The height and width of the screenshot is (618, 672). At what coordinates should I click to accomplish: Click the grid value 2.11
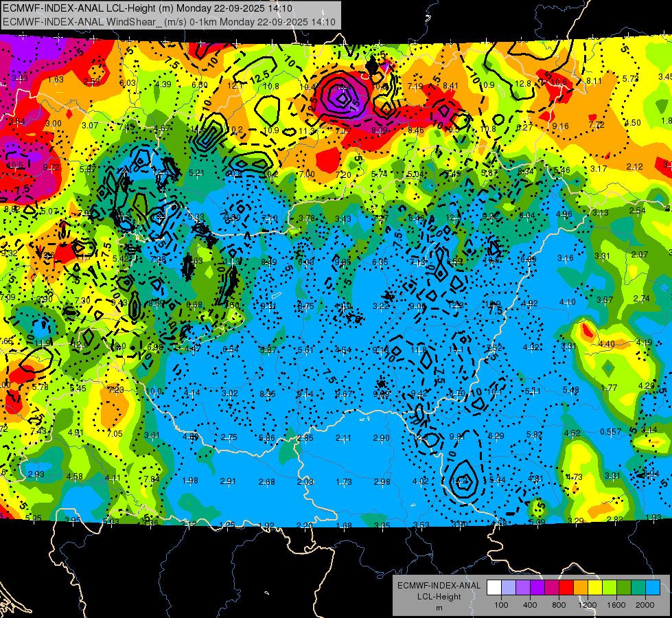(x=343, y=438)
